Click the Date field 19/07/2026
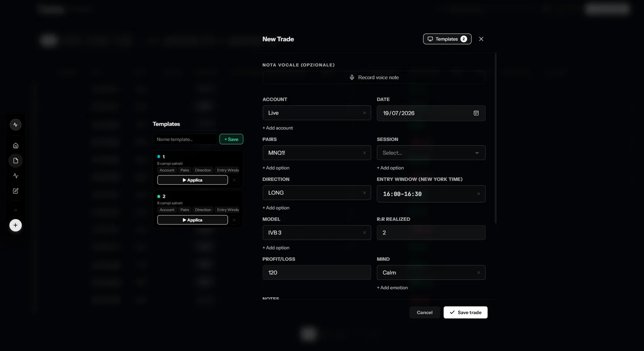The image size is (644, 351). click(431, 113)
